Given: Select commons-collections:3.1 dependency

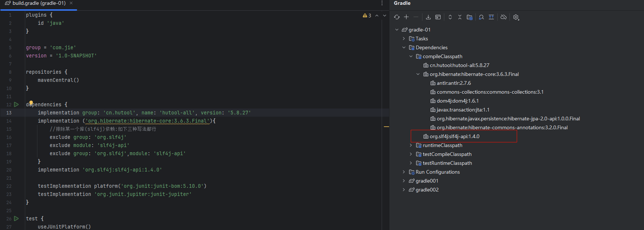Looking at the screenshot, I should coord(490,92).
